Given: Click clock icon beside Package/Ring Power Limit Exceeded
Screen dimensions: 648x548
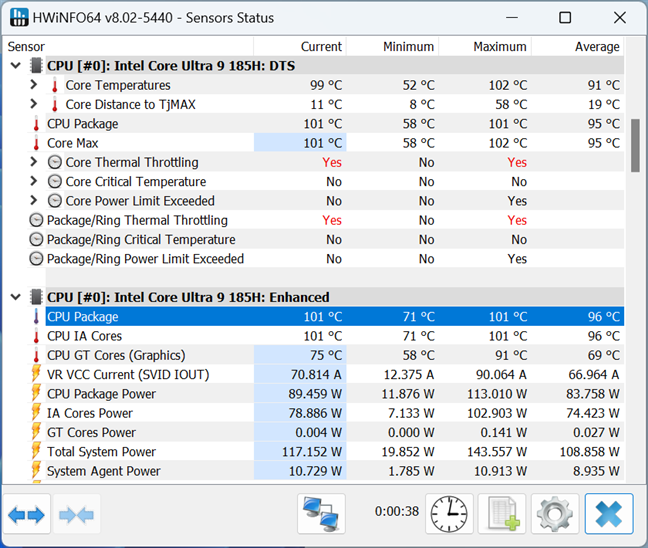Looking at the screenshot, I should tap(36, 259).
